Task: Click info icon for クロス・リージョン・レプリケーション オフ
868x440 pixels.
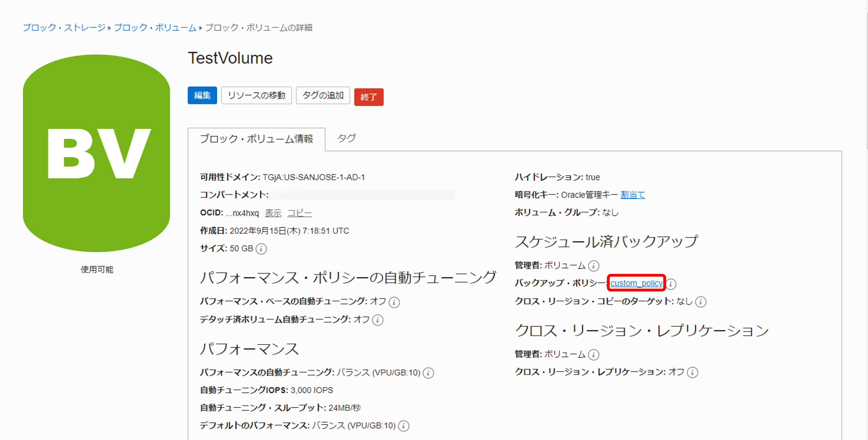Action: (x=692, y=373)
